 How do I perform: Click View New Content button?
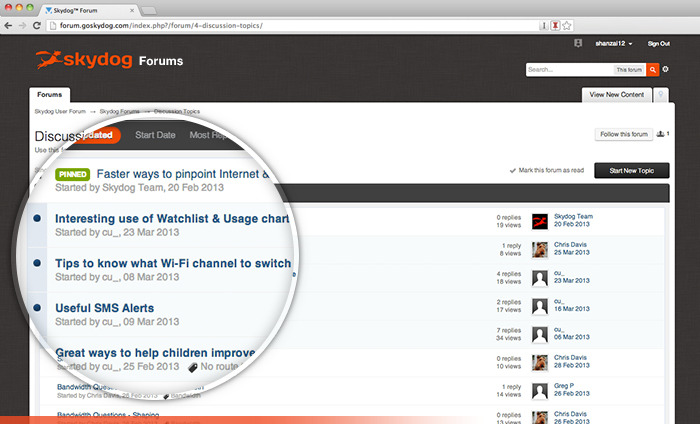617,95
